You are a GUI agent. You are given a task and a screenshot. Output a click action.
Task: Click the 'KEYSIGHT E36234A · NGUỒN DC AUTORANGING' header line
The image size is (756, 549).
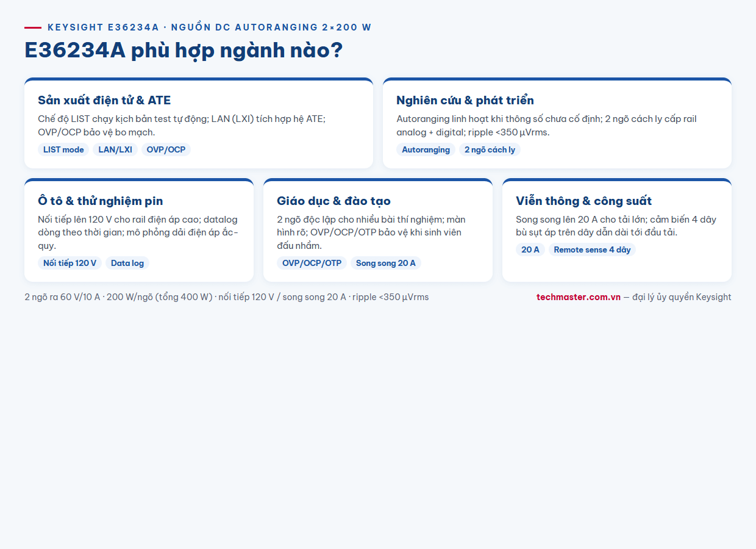tap(209, 27)
